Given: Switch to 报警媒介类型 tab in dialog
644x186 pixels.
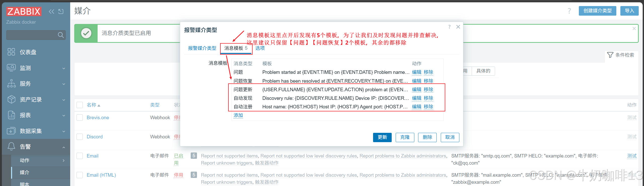Looking at the screenshot, I should coord(202,48).
